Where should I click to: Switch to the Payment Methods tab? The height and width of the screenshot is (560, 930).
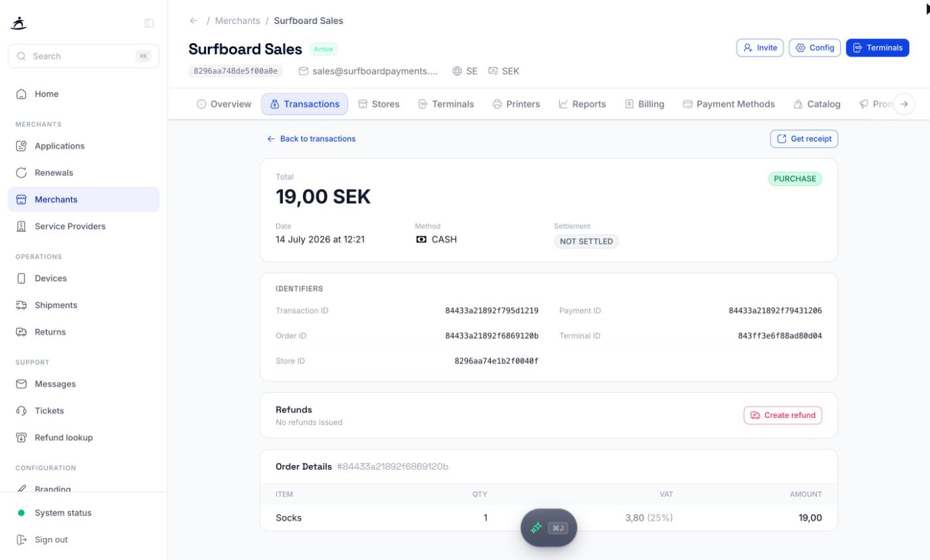pyautogui.click(x=729, y=104)
